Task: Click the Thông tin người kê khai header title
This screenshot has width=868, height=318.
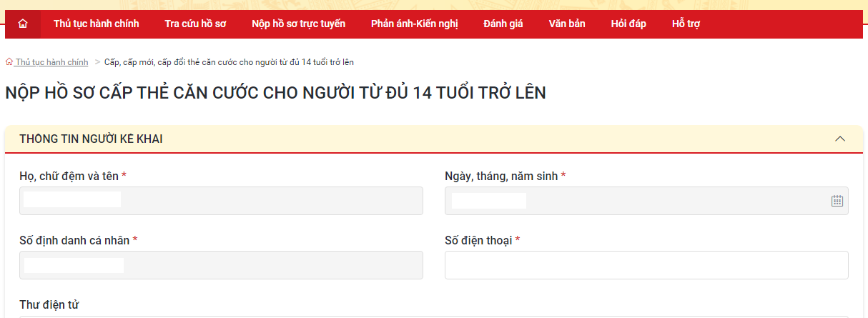Action: tap(91, 139)
